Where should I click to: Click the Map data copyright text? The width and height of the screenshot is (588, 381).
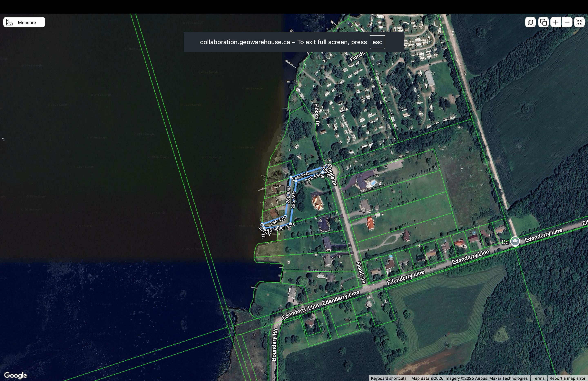[469, 378]
